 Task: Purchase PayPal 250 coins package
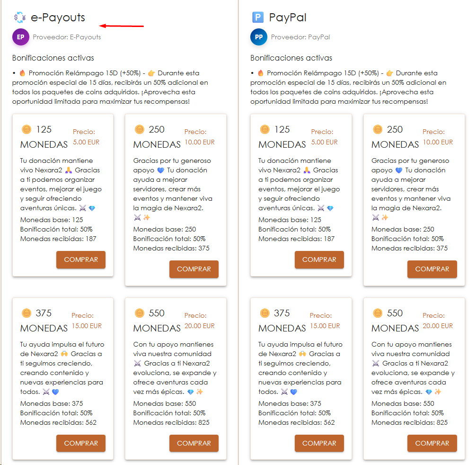pyautogui.click(x=432, y=269)
